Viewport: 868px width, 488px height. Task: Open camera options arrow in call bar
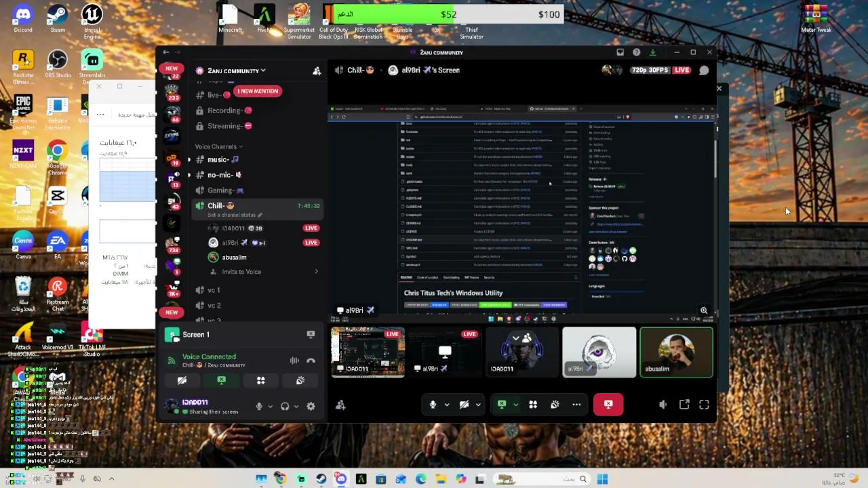(478, 405)
